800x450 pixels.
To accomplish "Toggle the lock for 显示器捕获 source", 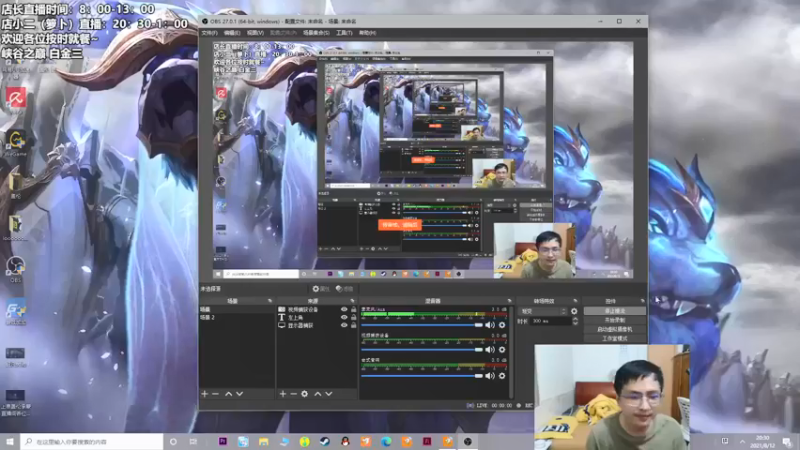I will [x=353, y=325].
